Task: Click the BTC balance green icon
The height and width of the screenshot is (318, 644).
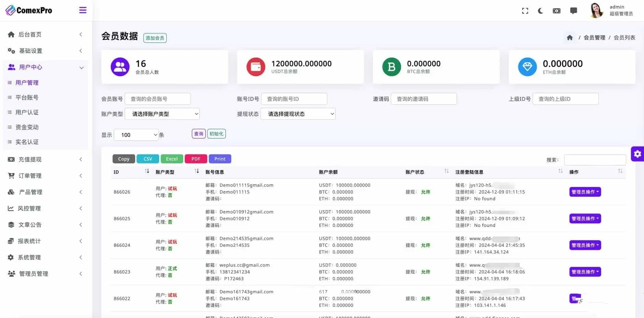Action: [391, 67]
